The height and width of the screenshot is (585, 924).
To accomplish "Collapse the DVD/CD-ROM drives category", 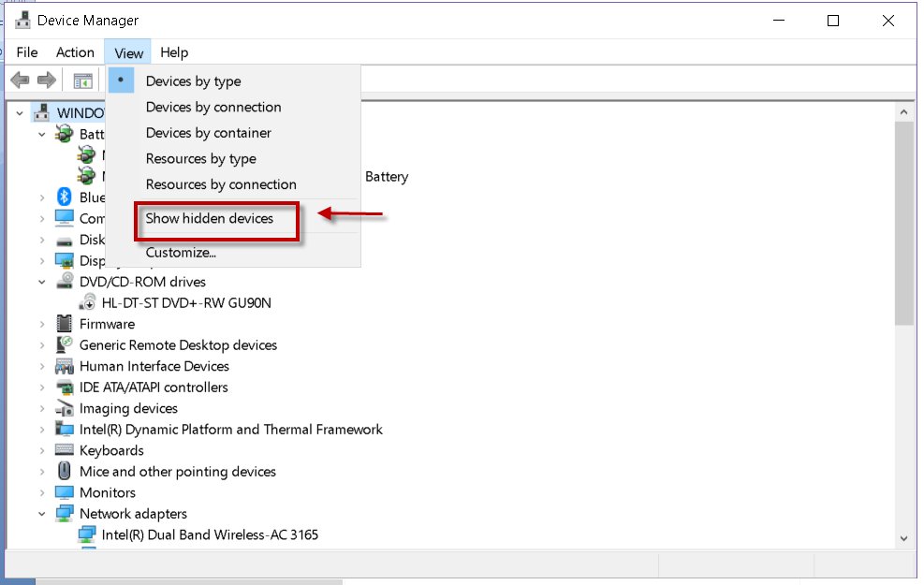I will tap(42, 282).
